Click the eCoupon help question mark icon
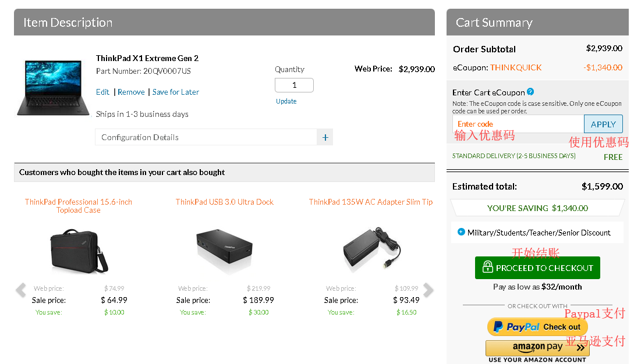This screenshot has width=634, height=364. [x=530, y=92]
